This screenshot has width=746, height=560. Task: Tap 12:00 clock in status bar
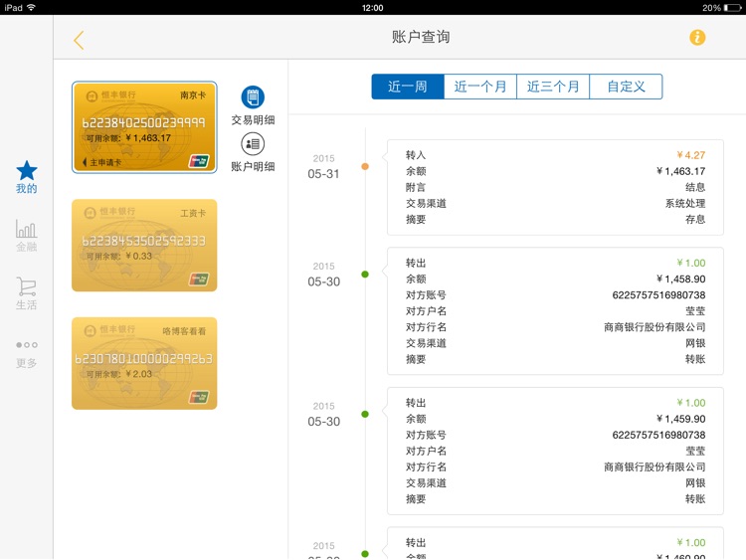(373, 8)
